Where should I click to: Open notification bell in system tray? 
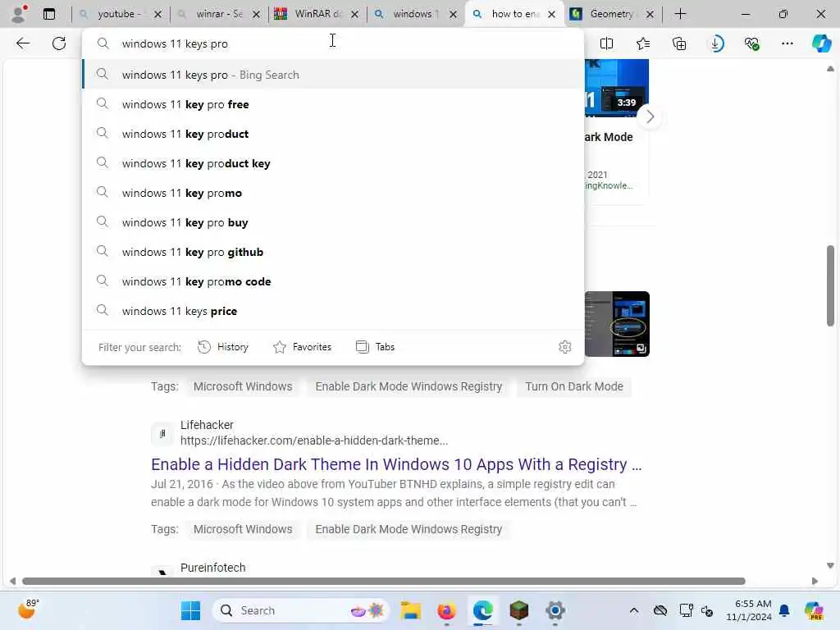[x=784, y=610]
